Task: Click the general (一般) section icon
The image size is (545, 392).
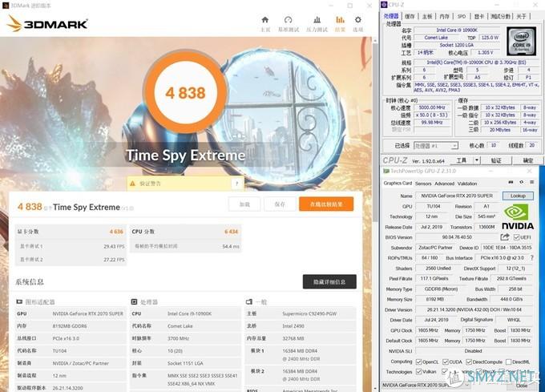Action: 249,301
